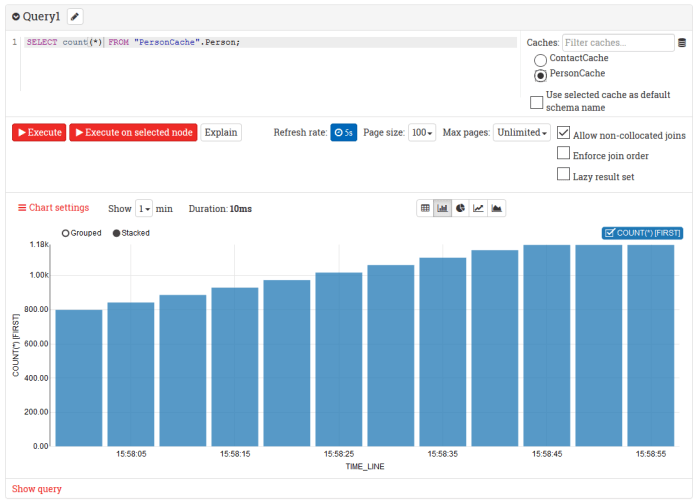Collapse Query1 with the chevron icon
The image size is (696, 503).
[16, 17]
